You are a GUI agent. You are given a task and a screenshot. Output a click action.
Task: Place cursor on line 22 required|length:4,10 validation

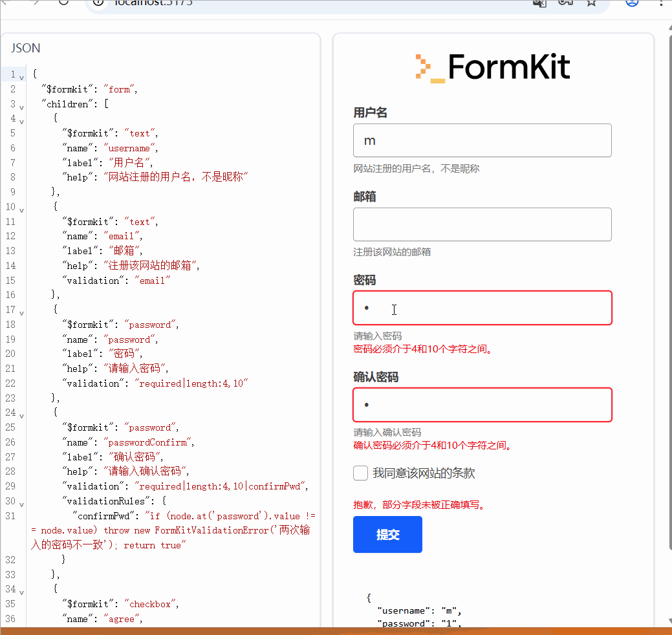tap(155, 383)
